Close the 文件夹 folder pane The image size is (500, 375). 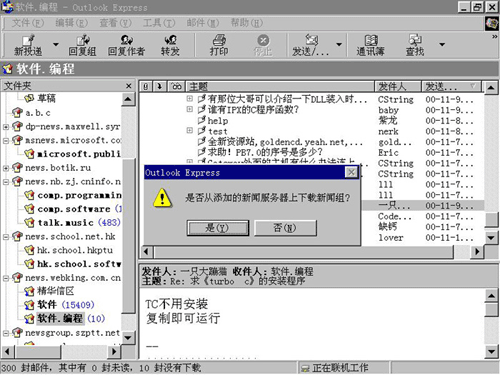129,86
